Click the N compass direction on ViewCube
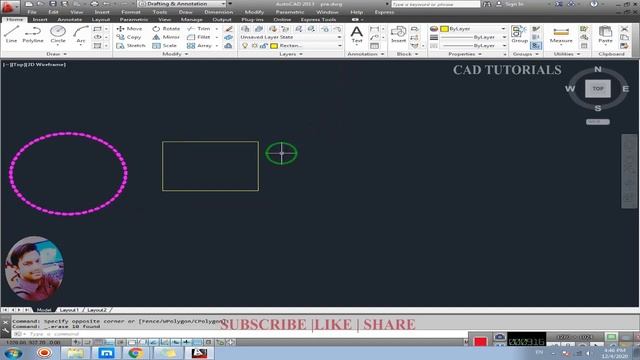 [x=598, y=69]
